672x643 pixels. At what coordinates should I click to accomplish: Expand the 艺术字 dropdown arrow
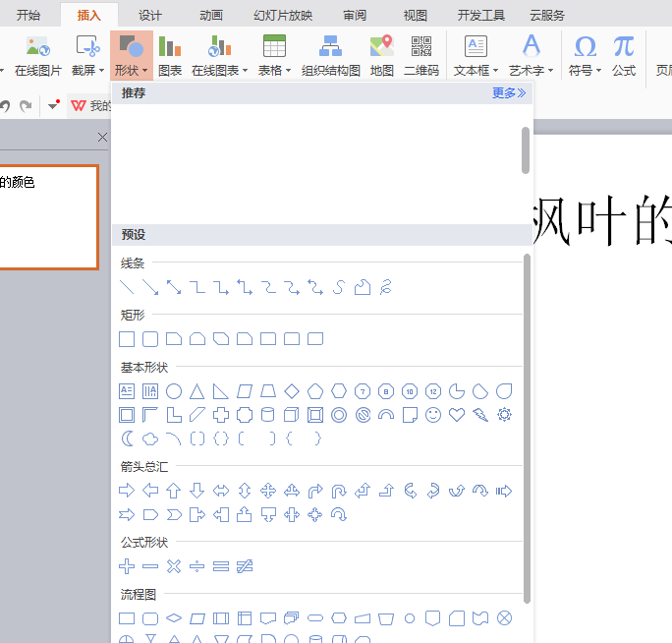550,71
